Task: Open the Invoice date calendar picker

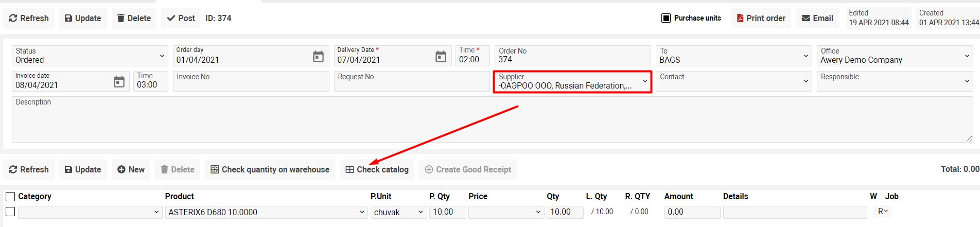Action: 119,82
